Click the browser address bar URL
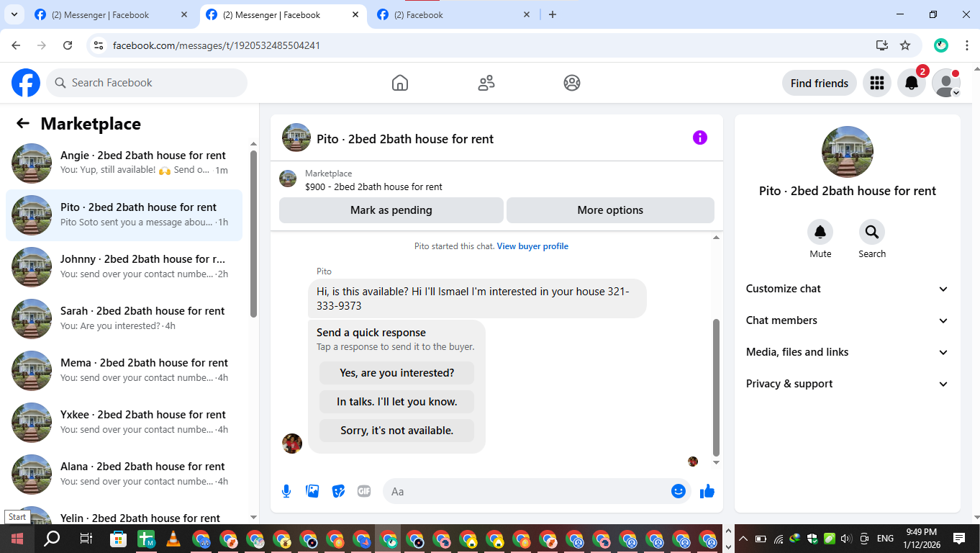The width and height of the screenshot is (980, 553). tap(217, 45)
